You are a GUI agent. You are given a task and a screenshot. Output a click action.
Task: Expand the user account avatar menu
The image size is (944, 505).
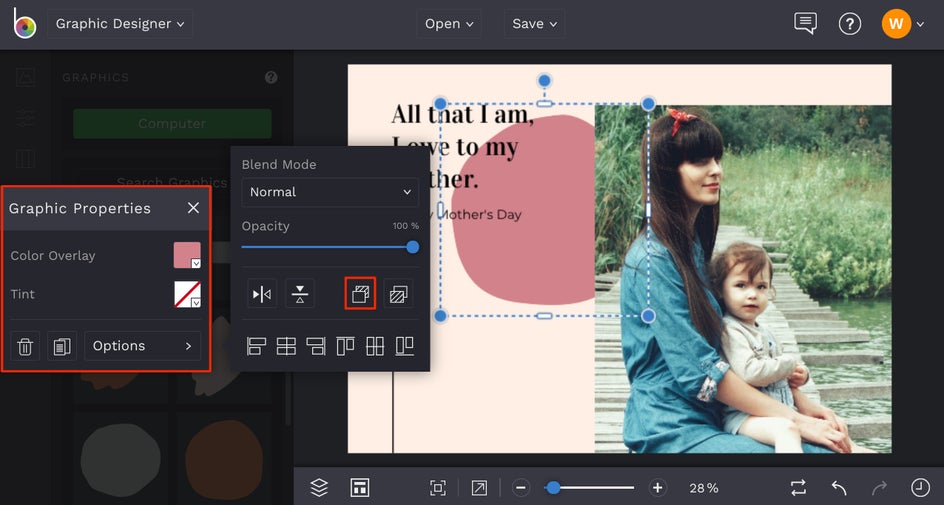click(x=903, y=24)
